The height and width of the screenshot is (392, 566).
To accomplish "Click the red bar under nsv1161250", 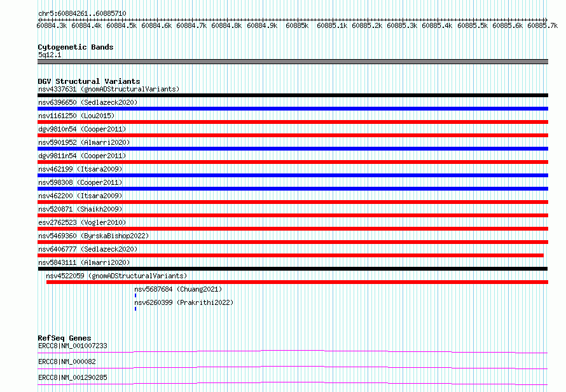I will point(293,122).
